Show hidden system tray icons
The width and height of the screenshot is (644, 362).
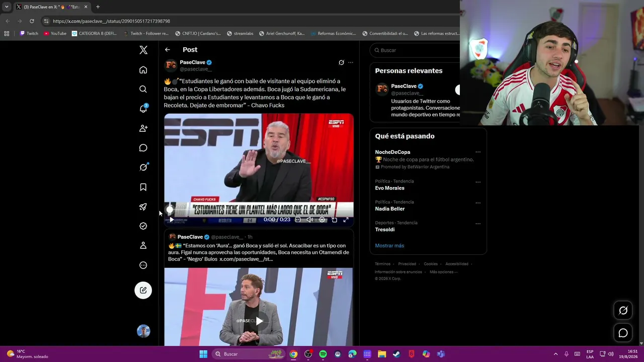coord(555,354)
